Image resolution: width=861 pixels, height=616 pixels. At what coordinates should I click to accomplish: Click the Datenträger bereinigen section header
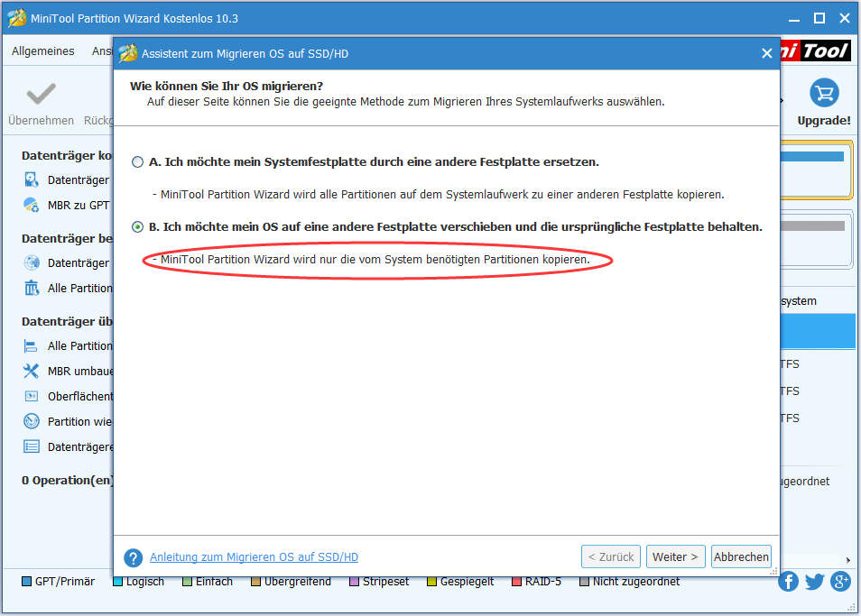[67, 238]
